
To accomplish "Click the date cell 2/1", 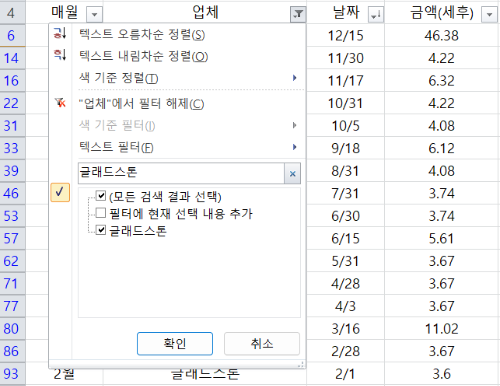I will tap(345, 374).
